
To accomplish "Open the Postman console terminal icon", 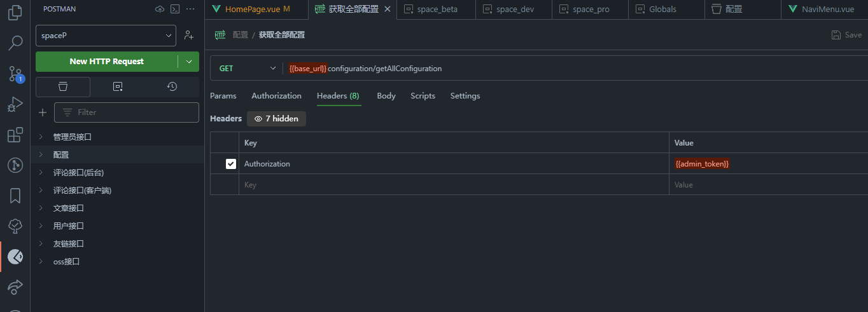I will pos(175,9).
